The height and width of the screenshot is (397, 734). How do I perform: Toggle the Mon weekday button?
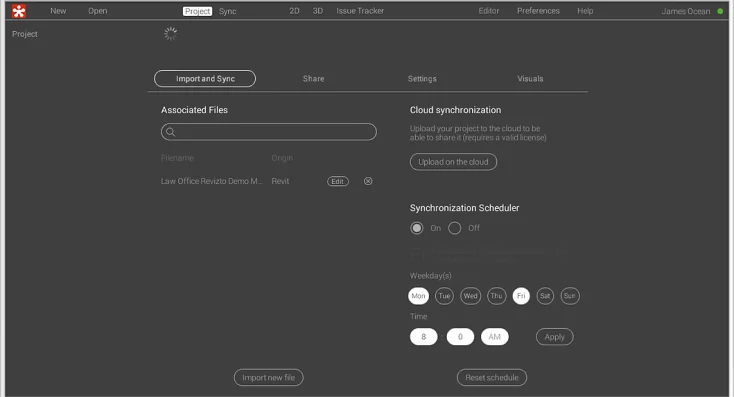[x=418, y=296]
